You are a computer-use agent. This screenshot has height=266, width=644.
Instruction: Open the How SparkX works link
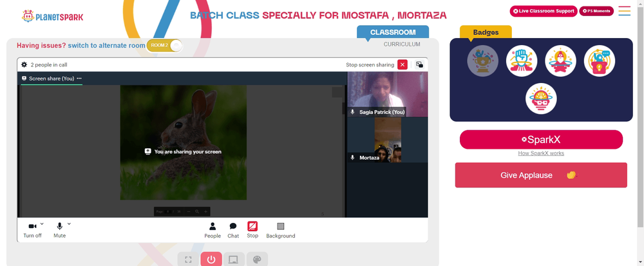pyautogui.click(x=541, y=153)
